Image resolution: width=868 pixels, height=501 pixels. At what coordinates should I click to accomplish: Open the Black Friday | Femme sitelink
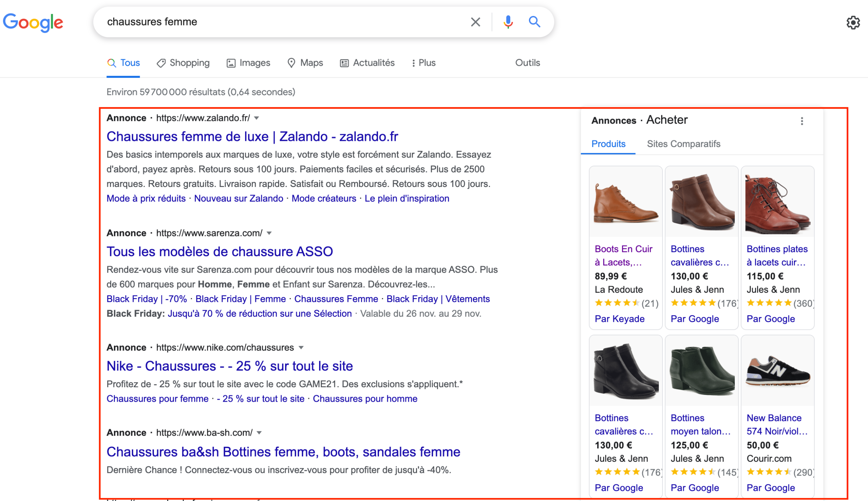point(241,299)
